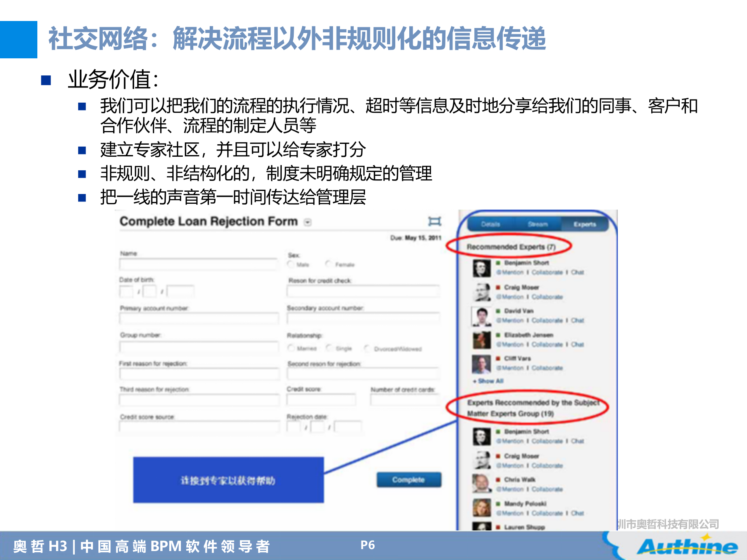Image resolution: width=747 pixels, height=560 pixels.
Task: Click the Collaborate link for David Van
Action: [547, 320]
